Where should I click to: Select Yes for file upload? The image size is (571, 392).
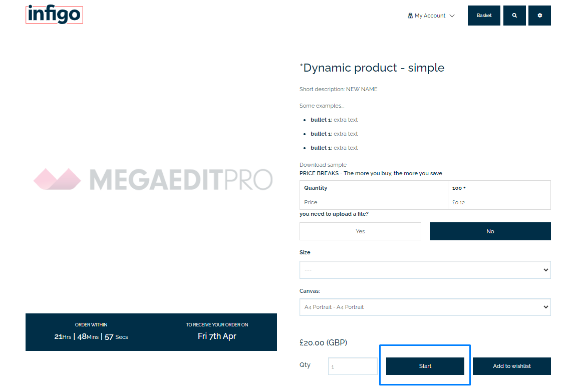pyautogui.click(x=360, y=231)
